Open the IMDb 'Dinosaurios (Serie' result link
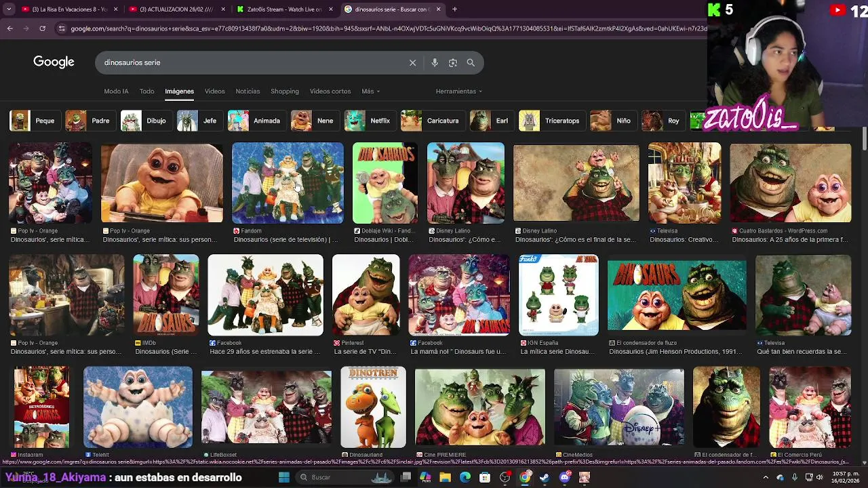 pos(166,352)
